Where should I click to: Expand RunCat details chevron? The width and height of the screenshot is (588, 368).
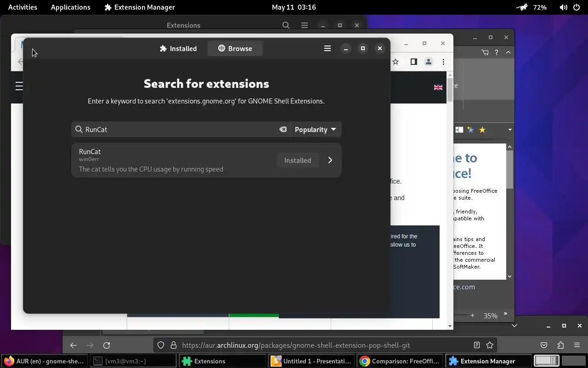(330, 160)
